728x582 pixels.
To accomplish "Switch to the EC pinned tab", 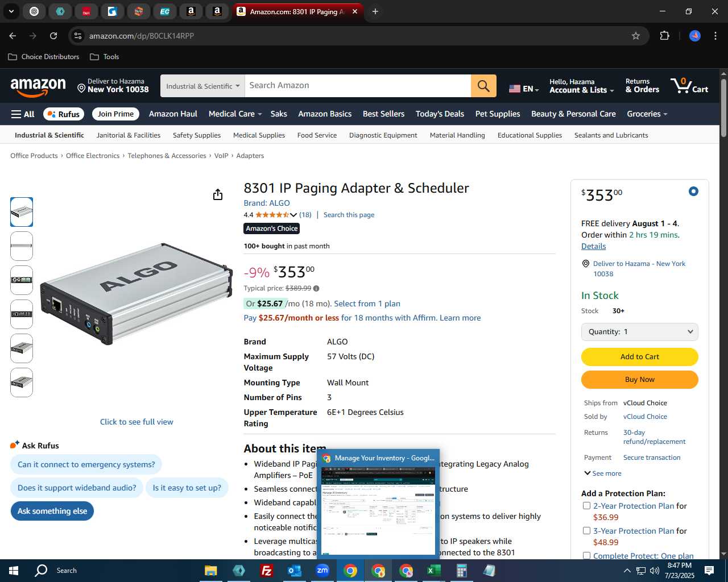I will coord(164,11).
